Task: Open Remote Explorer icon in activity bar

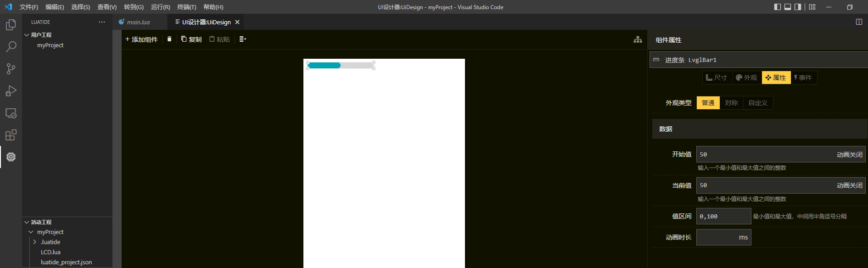Action: point(11,113)
